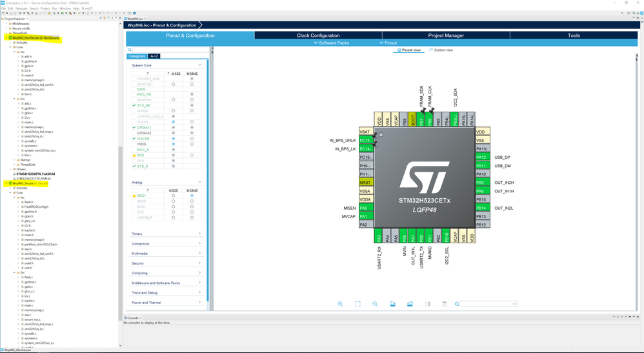Select M33S radio for DCACHE1

(x=174, y=85)
